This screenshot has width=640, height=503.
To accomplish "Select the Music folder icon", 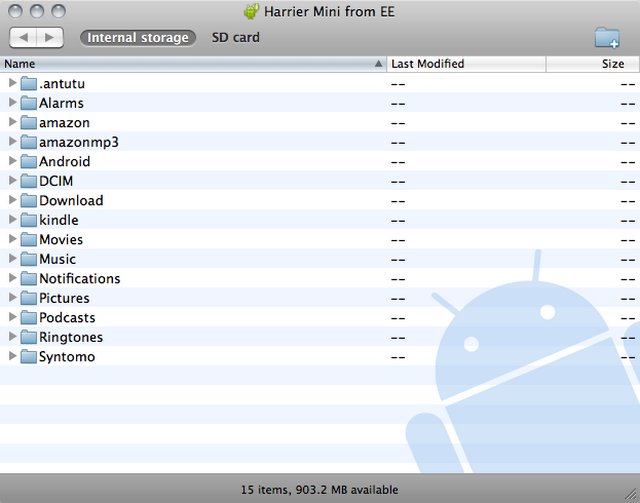I will point(28,259).
